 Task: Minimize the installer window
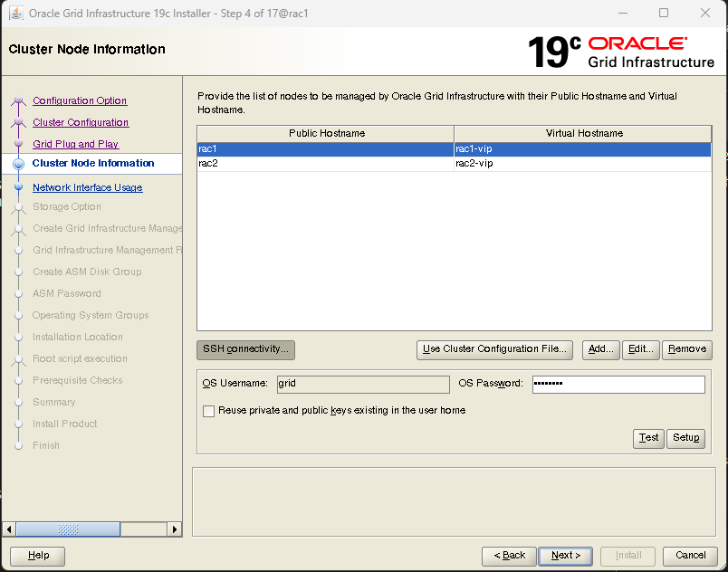(x=623, y=13)
